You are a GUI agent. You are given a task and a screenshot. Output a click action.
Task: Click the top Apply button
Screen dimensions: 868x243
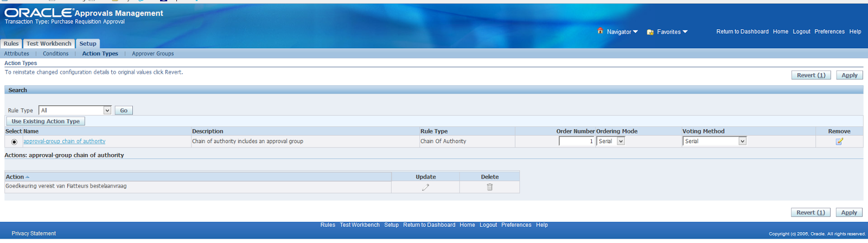(x=850, y=75)
